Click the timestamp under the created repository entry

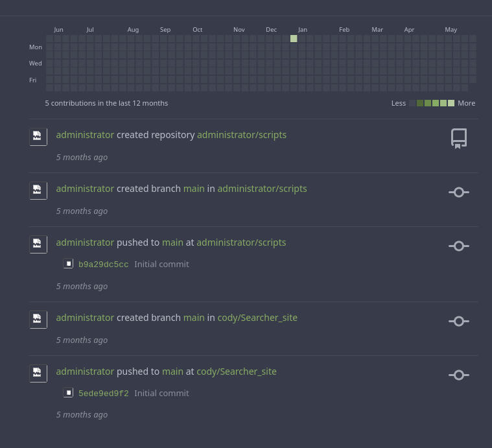[82, 157]
